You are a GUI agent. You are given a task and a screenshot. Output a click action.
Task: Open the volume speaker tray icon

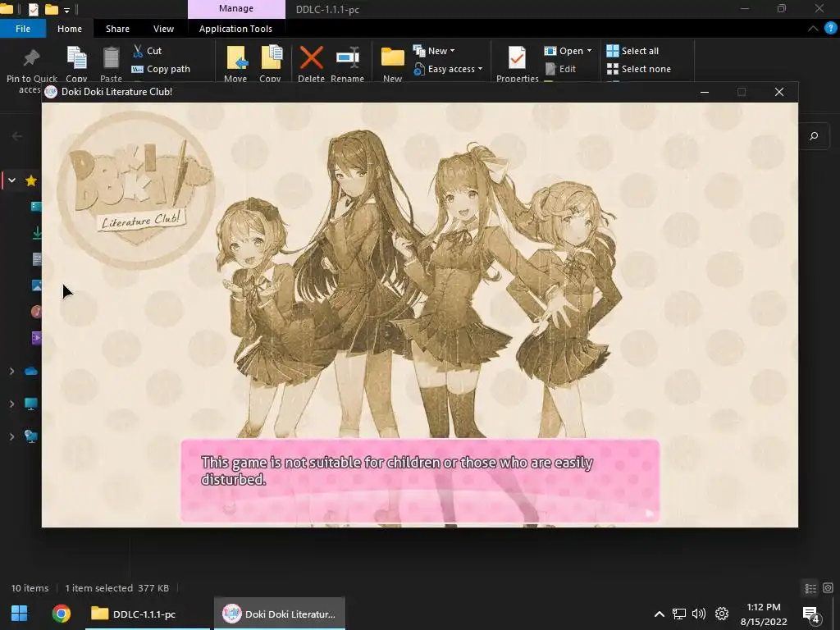(x=699, y=614)
